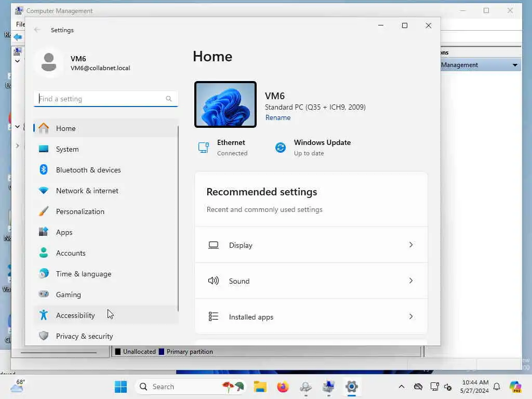
Task: Click the VM6 desktop wallpaper thumbnail
Action: point(225,104)
